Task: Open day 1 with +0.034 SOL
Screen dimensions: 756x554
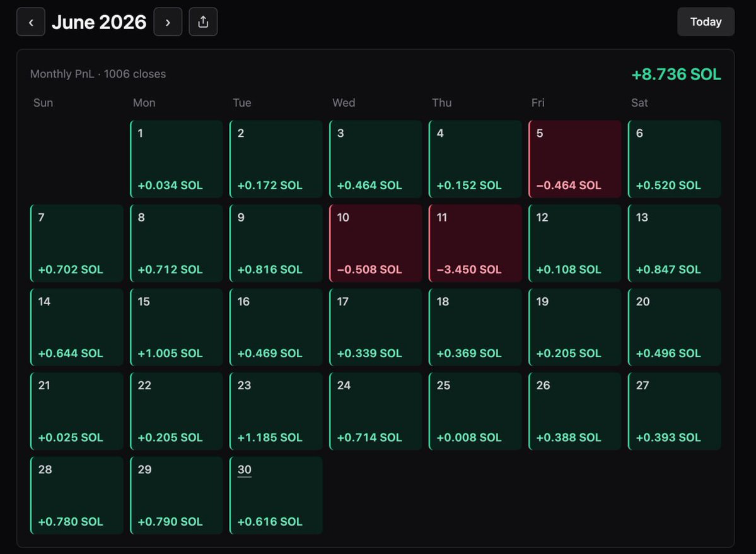Action: 177,159
